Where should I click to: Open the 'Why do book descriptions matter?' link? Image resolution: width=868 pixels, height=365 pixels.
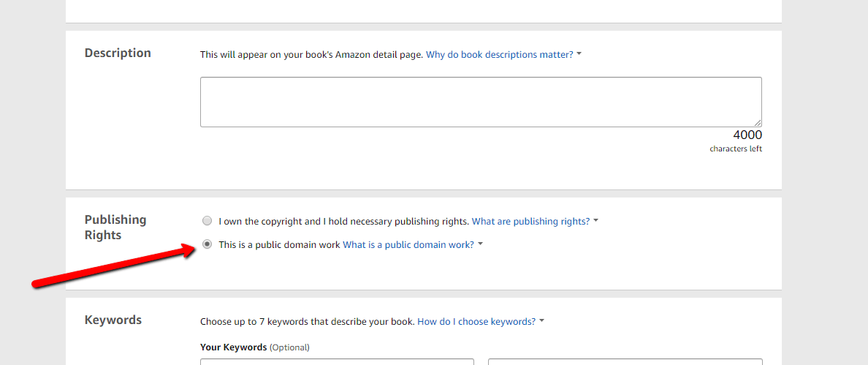(499, 55)
